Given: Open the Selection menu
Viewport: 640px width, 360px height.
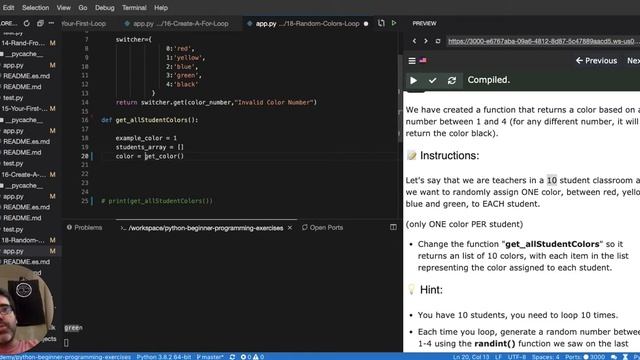Looking at the screenshot, I should click(36, 8).
